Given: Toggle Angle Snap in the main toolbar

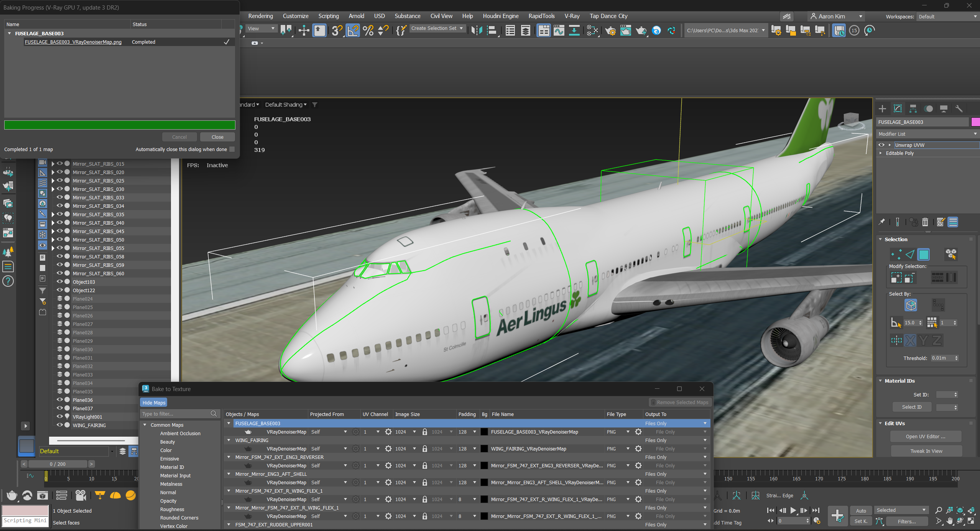Looking at the screenshot, I should coord(353,30).
